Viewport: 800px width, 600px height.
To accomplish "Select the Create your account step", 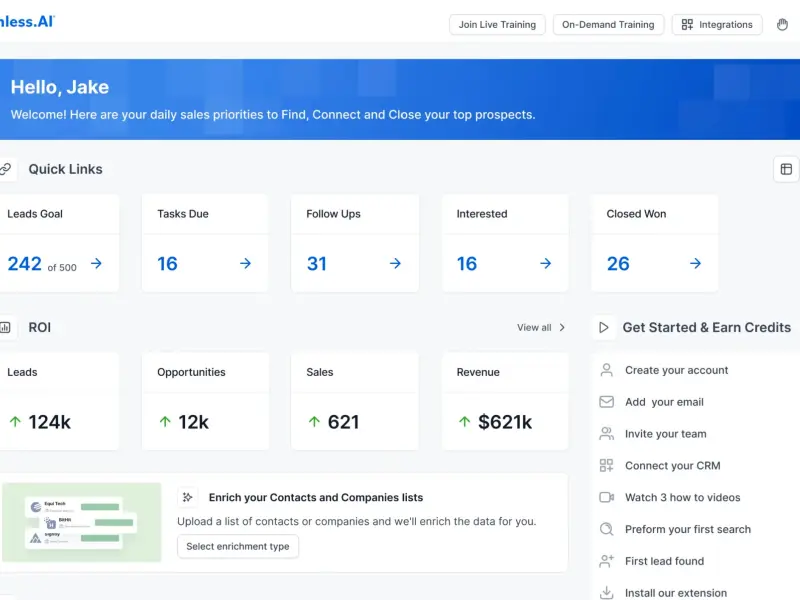I will pos(676,370).
